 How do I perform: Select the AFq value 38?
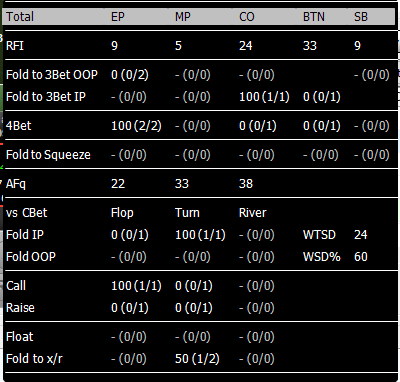[246, 183]
